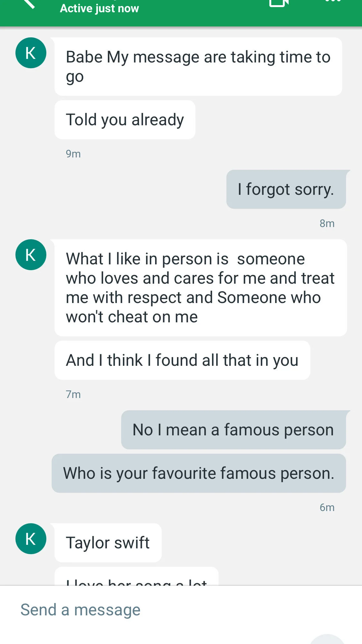The image size is (362, 644).
Task: Tap K avatar beside 'Taylor swift' message
Action: click(x=31, y=539)
